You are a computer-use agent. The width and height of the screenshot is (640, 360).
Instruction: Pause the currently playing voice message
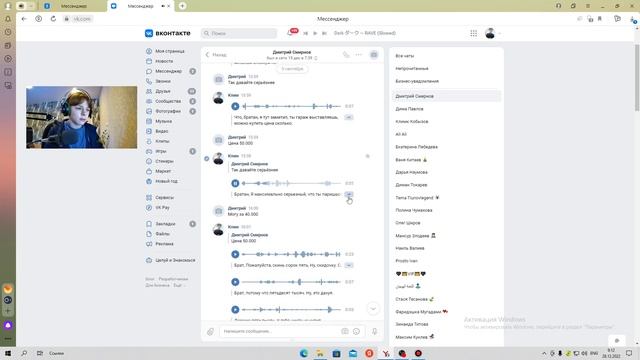point(235,183)
